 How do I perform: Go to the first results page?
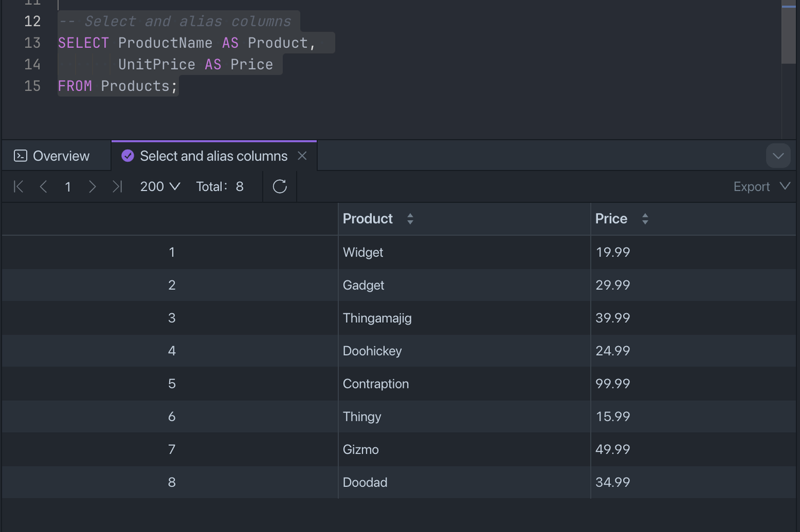(x=19, y=187)
